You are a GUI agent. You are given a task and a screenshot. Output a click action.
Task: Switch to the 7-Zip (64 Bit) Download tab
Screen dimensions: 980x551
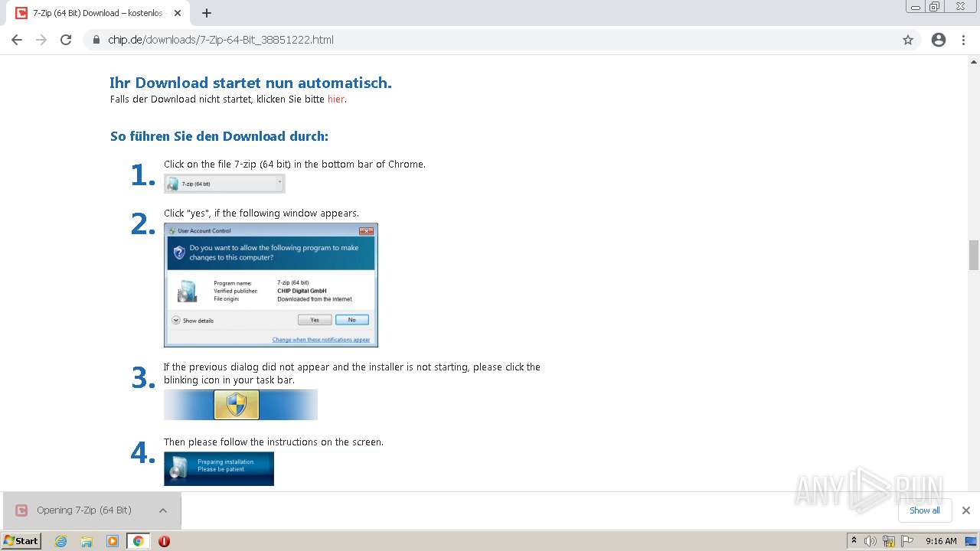coord(96,13)
